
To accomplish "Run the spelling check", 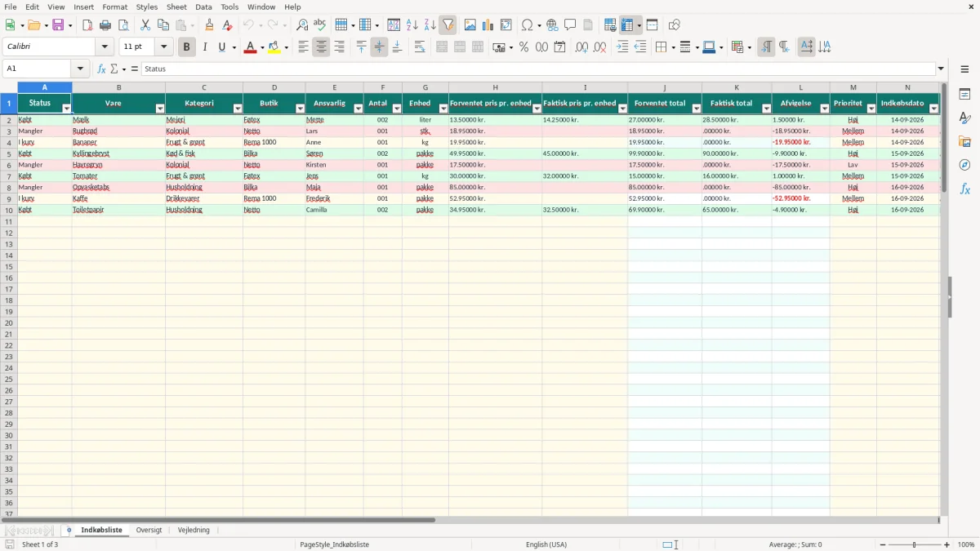I will (320, 25).
